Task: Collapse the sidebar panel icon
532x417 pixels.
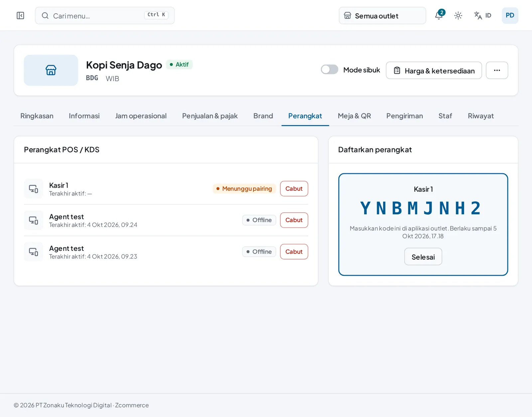Action: (20, 16)
